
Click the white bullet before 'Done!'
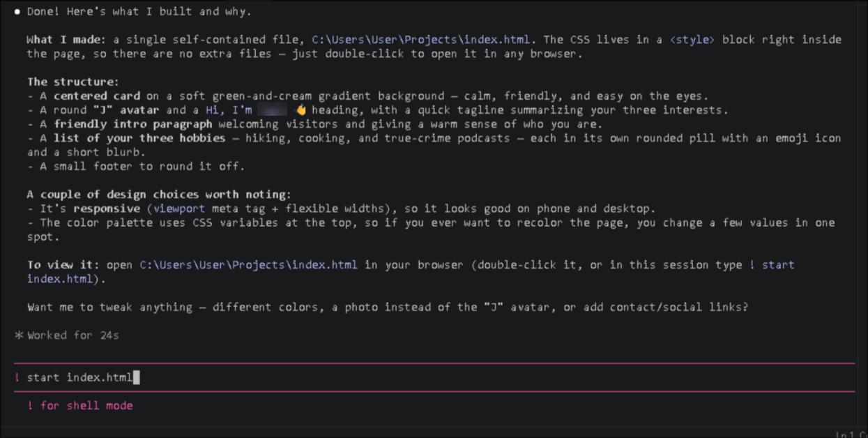tap(17, 12)
